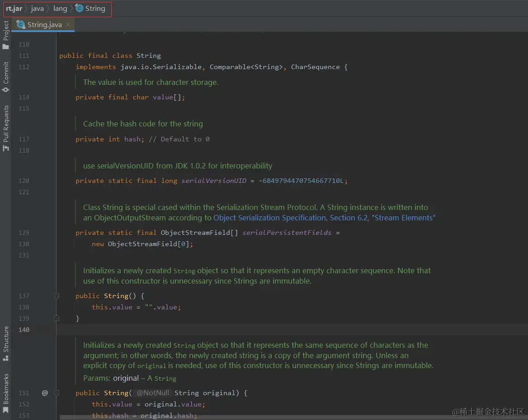Open the Structure tool window
Image resolution: width=528 pixels, height=420 pixels.
[x=5, y=344]
